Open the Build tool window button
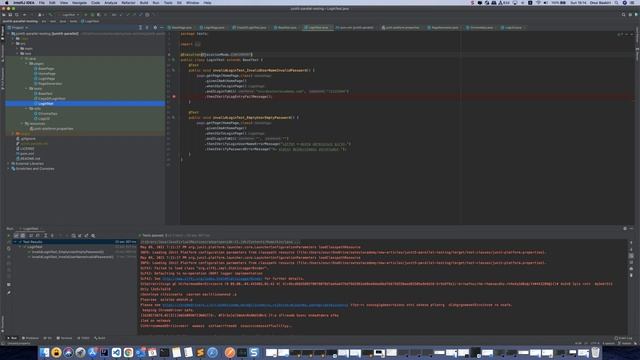The image size is (640, 360). click(x=100, y=338)
